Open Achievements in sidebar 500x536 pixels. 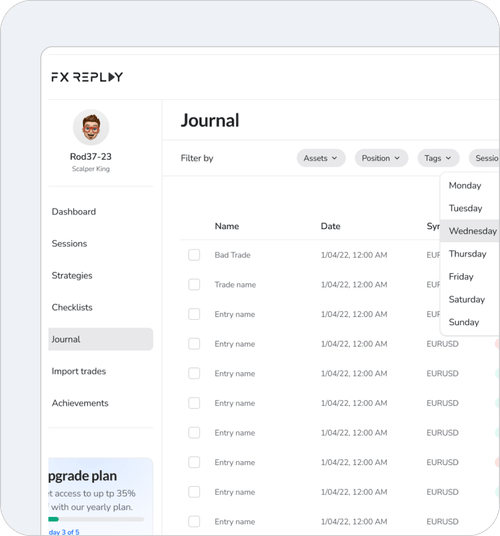click(x=80, y=403)
